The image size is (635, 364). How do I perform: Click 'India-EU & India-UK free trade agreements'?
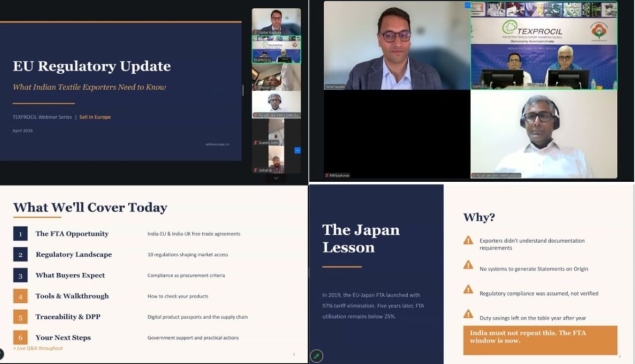194,234
